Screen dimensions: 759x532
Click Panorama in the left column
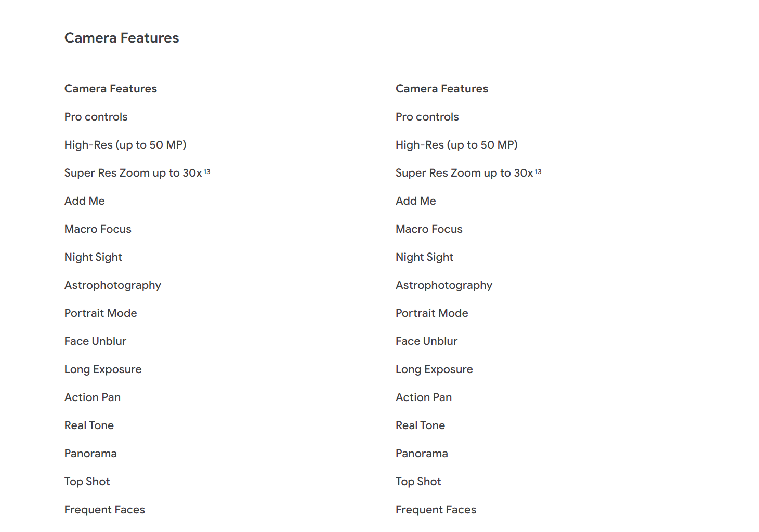(90, 454)
